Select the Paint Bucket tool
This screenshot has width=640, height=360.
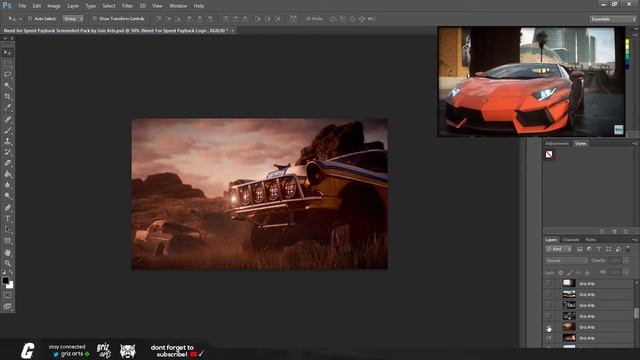7,174
